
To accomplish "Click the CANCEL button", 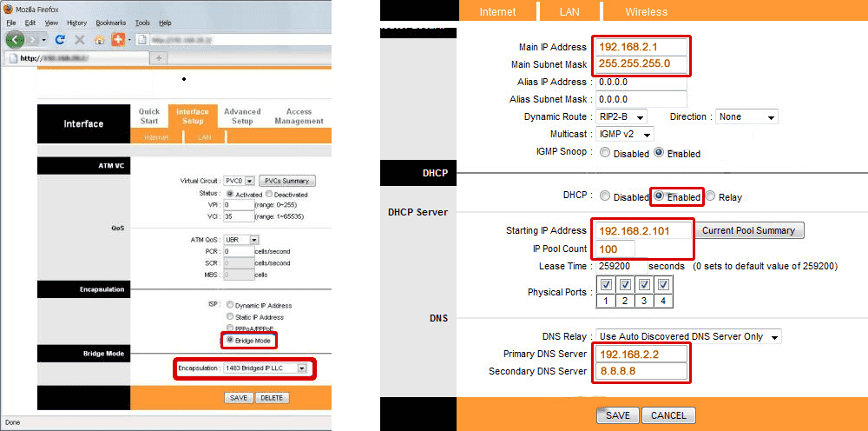I will (x=668, y=415).
